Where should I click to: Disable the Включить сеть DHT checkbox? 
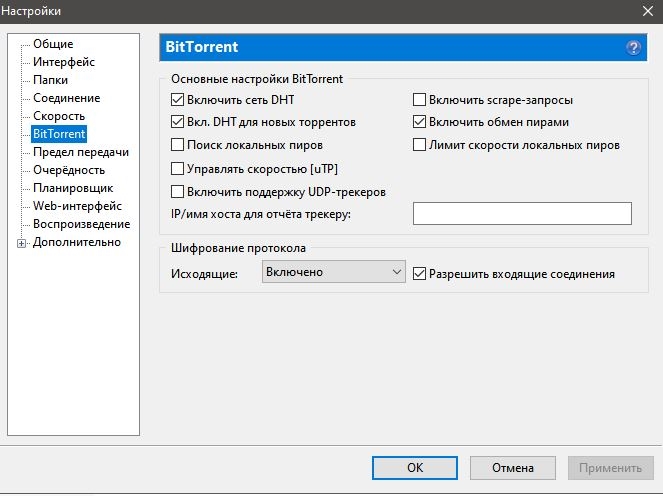coord(178,100)
